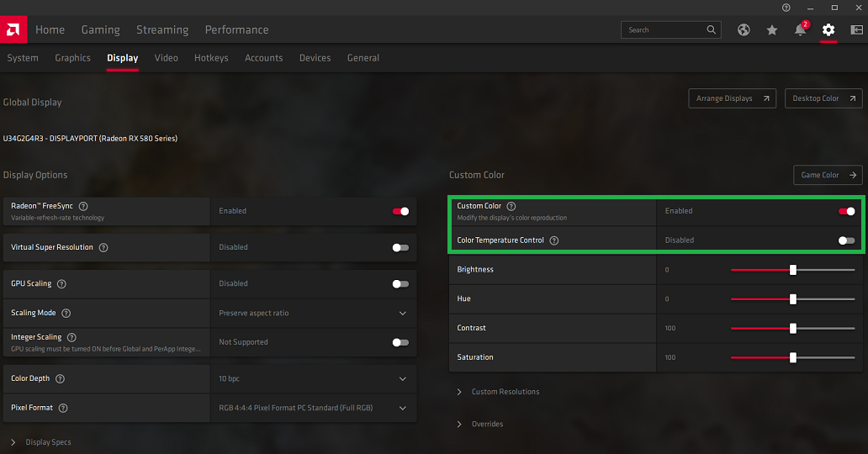This screenshot has height=454, width=868.
Task: Click the U34G2G4R3 DISPLAYPORT display name
Action: click(x=90, y=139)
